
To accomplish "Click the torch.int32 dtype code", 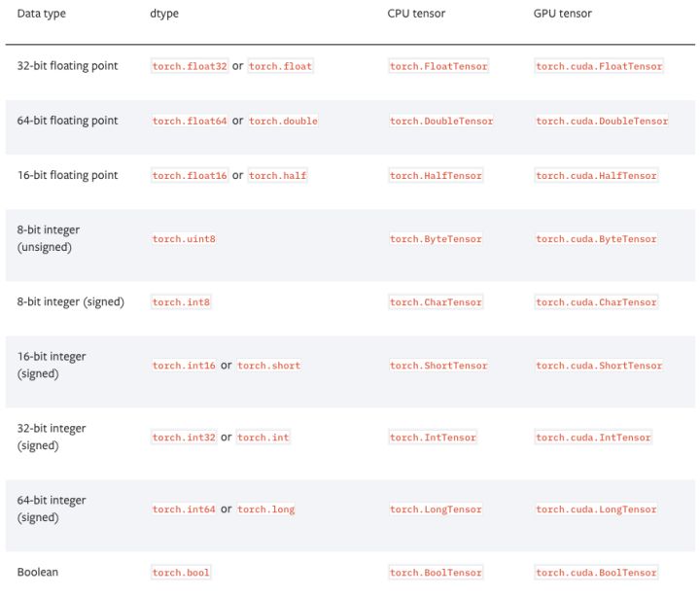I will tap(184, 438).
